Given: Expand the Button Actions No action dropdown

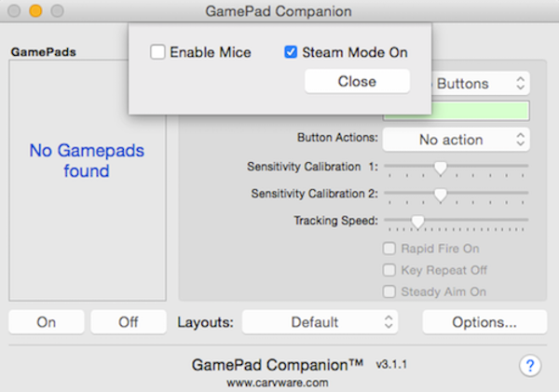Looking at the screenshot, I should click(x=456, y=140).
